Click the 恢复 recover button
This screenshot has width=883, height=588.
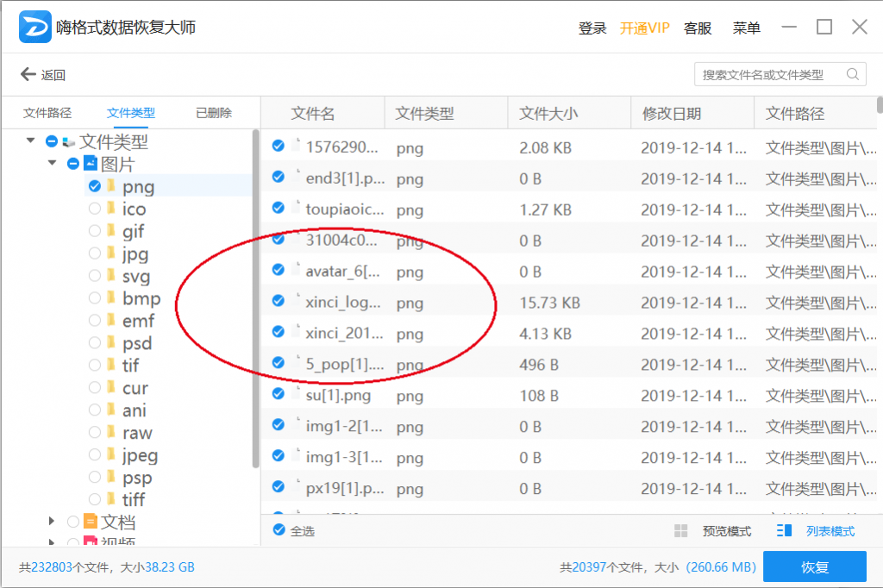pyautogui.click(x=814, y=566)
